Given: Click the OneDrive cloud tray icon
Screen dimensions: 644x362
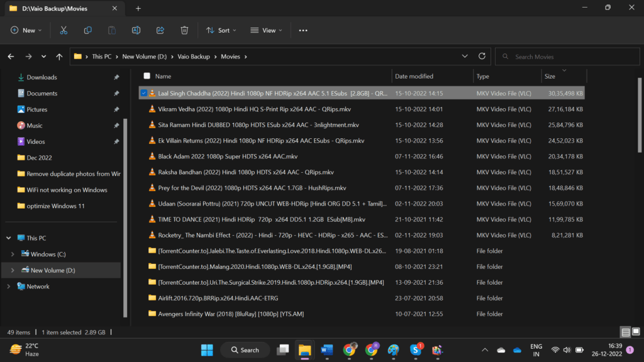Looking at the screenshot, I should (517, 350).
